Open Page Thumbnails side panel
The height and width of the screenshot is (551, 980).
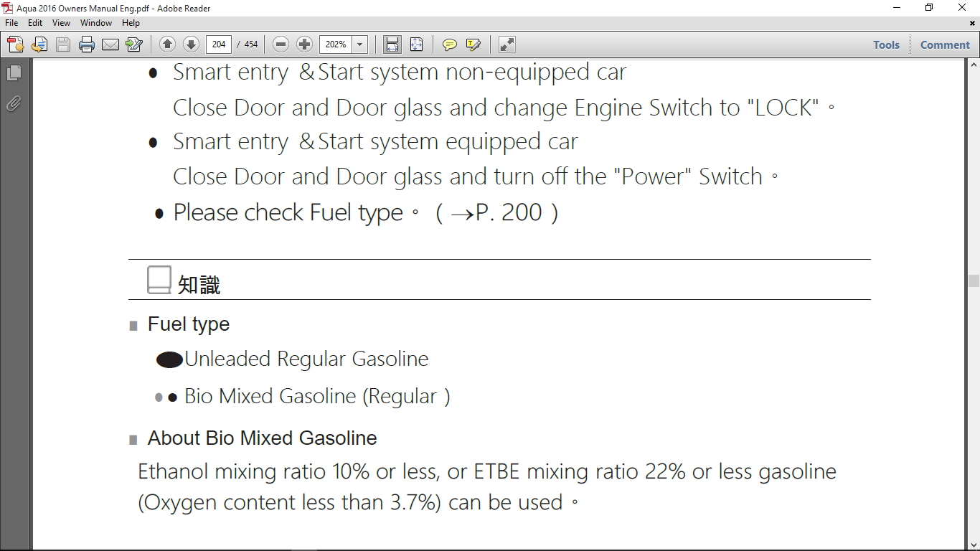click(14, 72)
